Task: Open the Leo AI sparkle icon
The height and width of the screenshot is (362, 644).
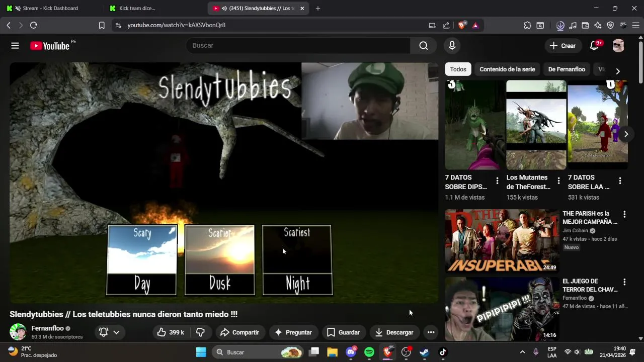Action: (x=598, y=25)
